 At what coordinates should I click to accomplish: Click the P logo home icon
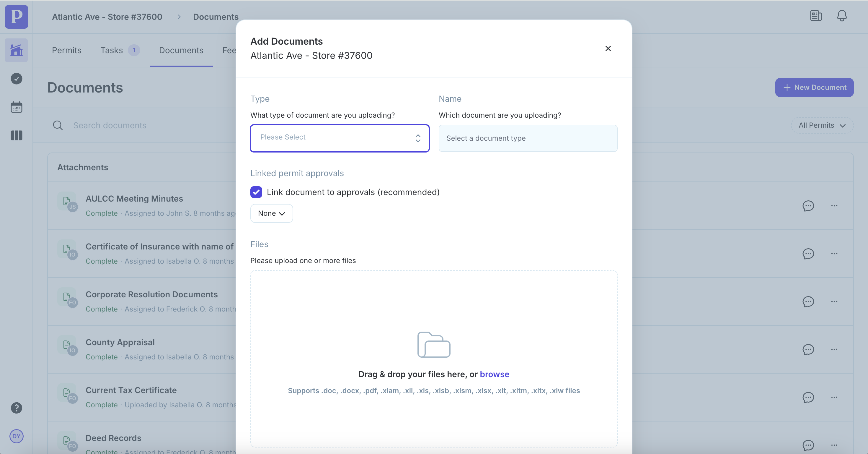pos(16,17)
